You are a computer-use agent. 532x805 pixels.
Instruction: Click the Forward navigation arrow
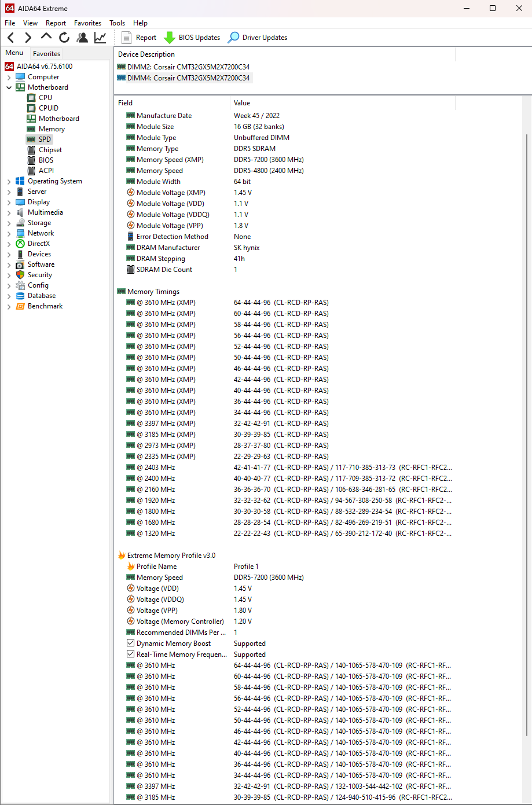tap(28, 38)
